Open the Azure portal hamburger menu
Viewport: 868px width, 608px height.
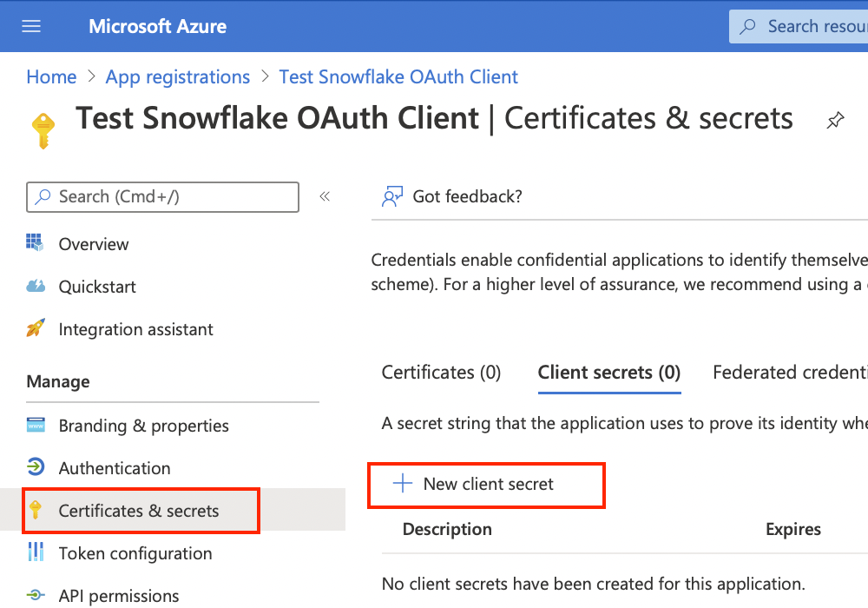click(31, 26)
